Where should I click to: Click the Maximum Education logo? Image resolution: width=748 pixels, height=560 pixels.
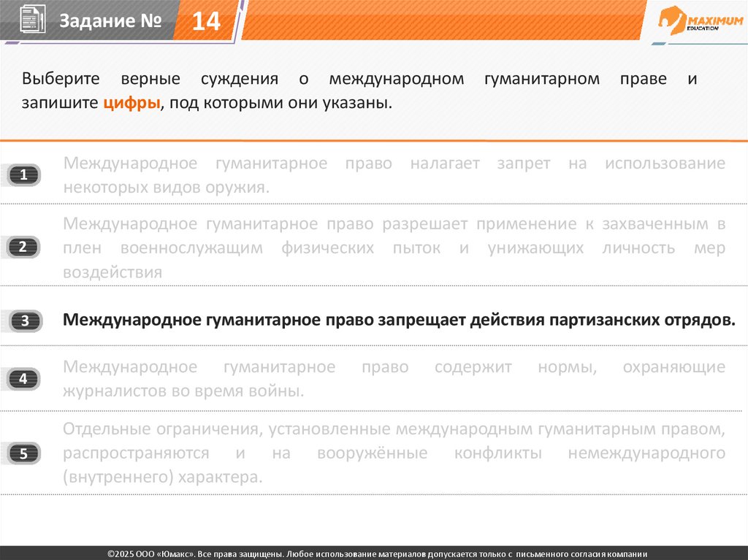coord(701,20)
